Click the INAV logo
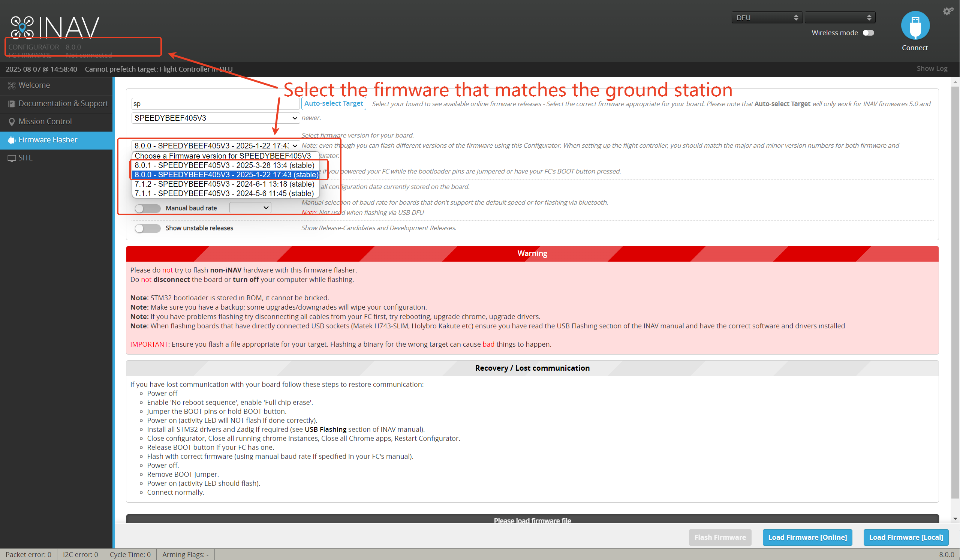 coord(54,27)
